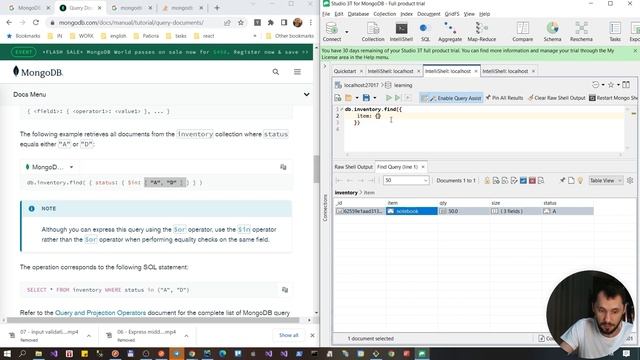Open the Table View dropdown
The image size is (640, 360).
[x=606, y=180]
